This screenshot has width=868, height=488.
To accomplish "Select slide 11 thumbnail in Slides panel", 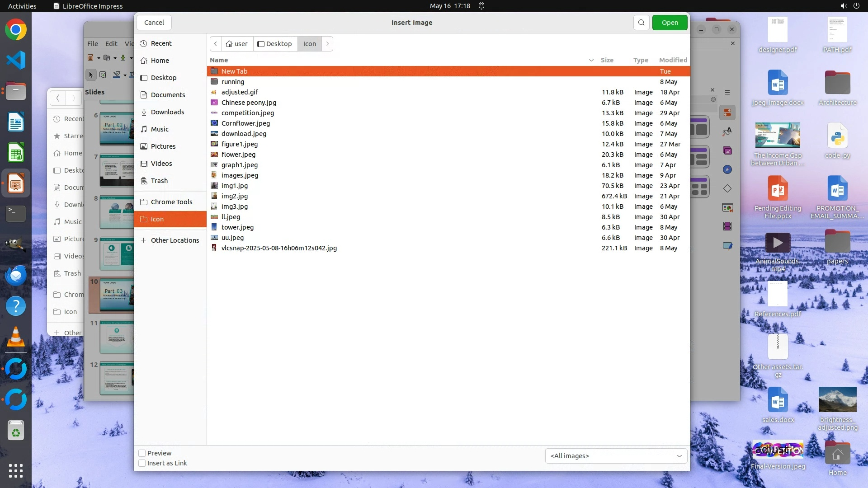I will [x=117, y=337].
